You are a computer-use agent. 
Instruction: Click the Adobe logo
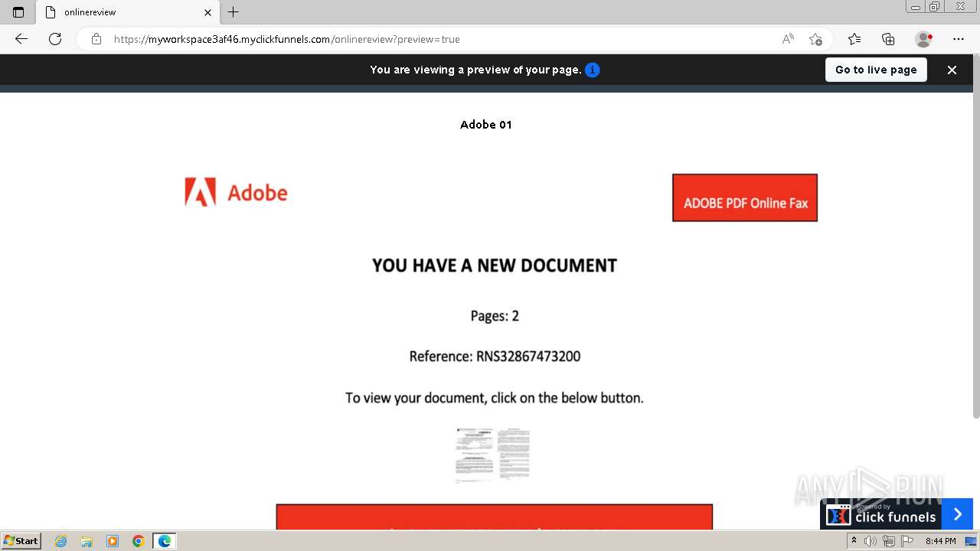236,192
